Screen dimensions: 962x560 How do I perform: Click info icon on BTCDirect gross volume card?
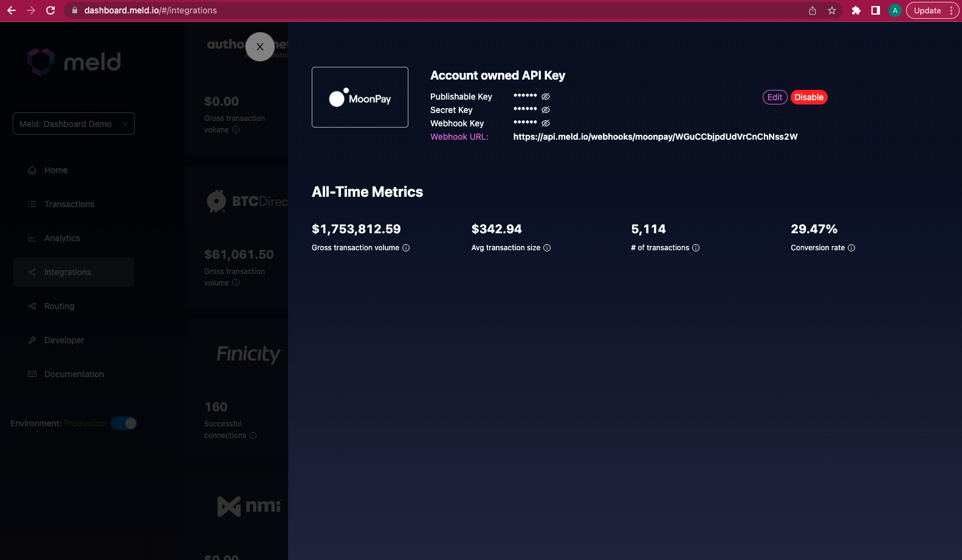236,282
